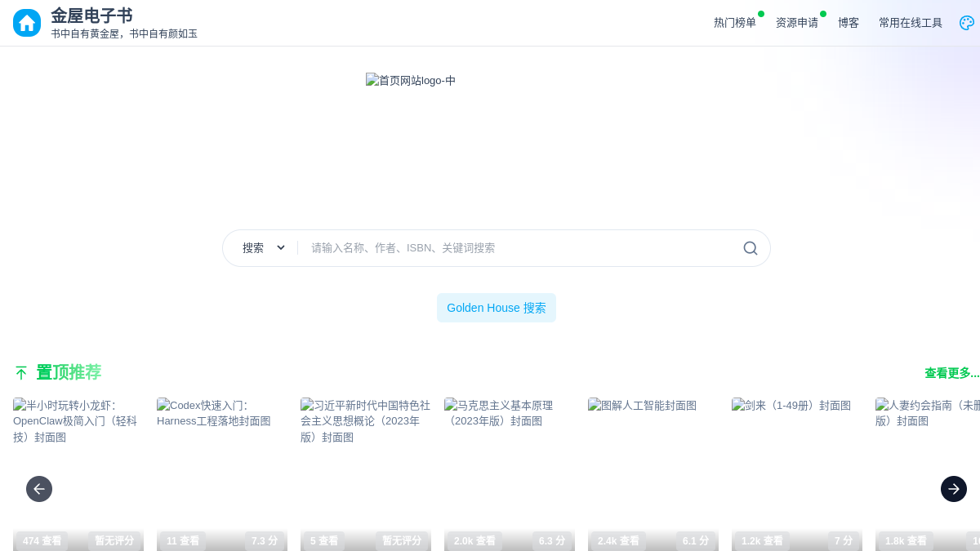980x551 pixels.
Task: Open the 热门榜单 menu item
Action: [735, 23]
